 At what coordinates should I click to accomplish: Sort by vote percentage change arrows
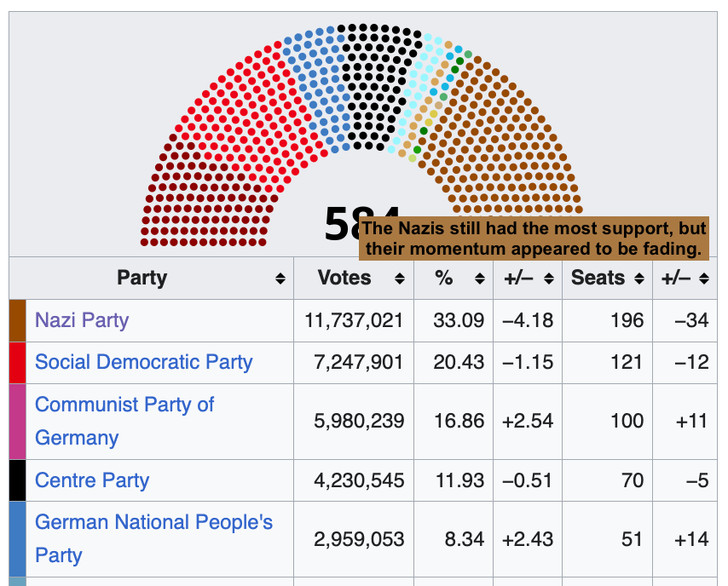point(549,279)
